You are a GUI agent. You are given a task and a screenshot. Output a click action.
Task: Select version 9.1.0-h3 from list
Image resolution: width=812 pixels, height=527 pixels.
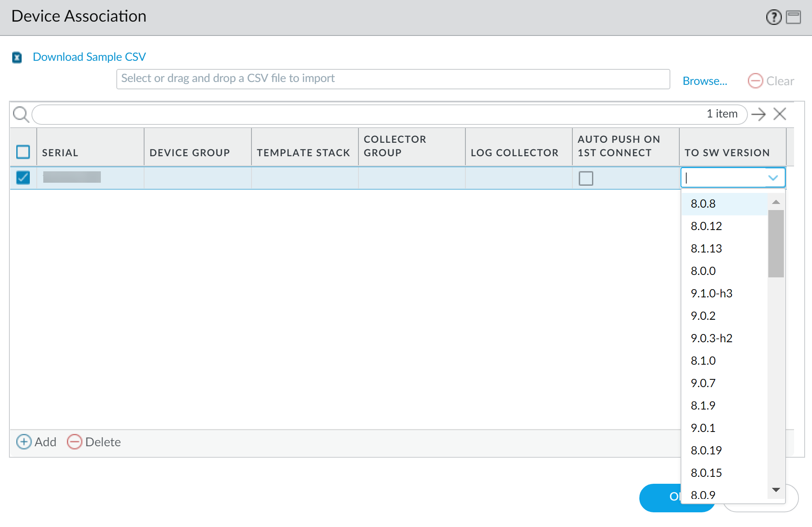(x=711, y=293)
